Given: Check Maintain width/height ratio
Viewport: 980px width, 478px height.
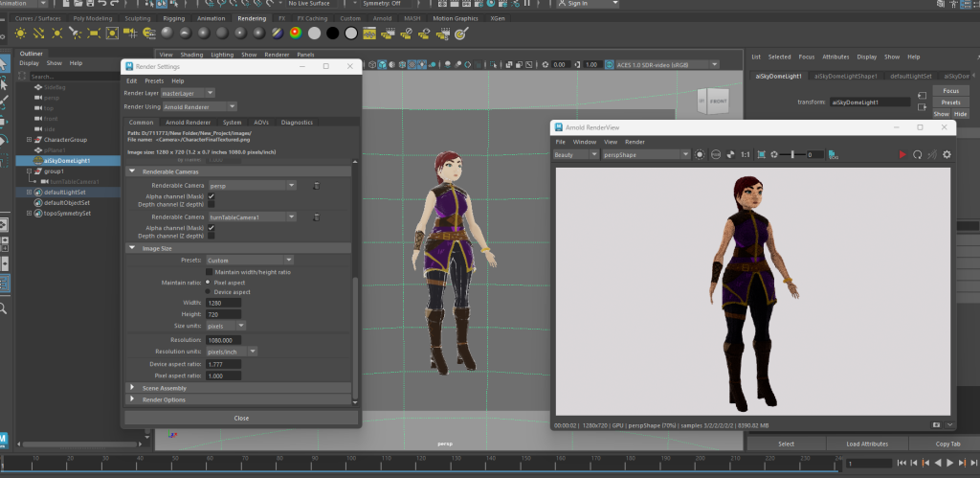Looking at the screenshot, I should [210, 272].
